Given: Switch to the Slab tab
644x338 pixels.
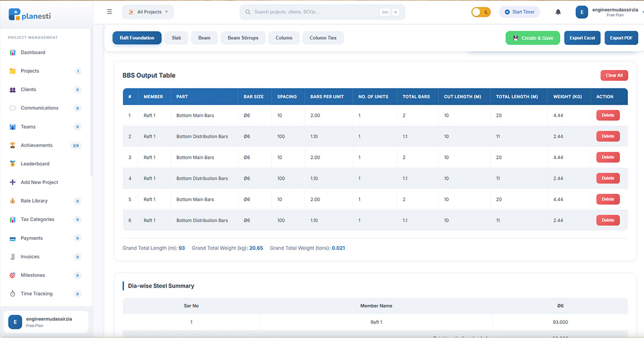Looking at the screenshot, I should [176, 38].
